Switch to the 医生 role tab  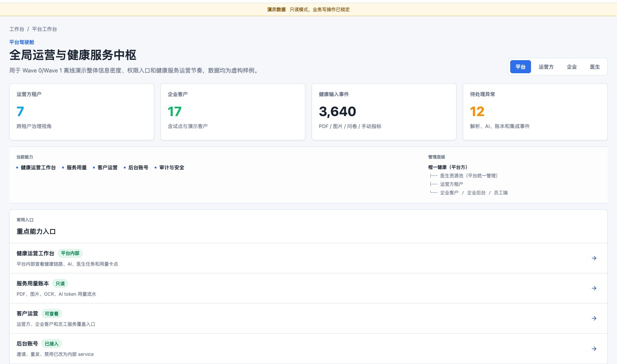[595, 67]
